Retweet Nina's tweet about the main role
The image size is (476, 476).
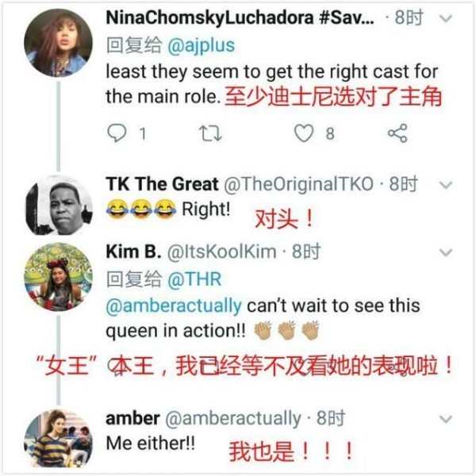[x=210, y=133]
